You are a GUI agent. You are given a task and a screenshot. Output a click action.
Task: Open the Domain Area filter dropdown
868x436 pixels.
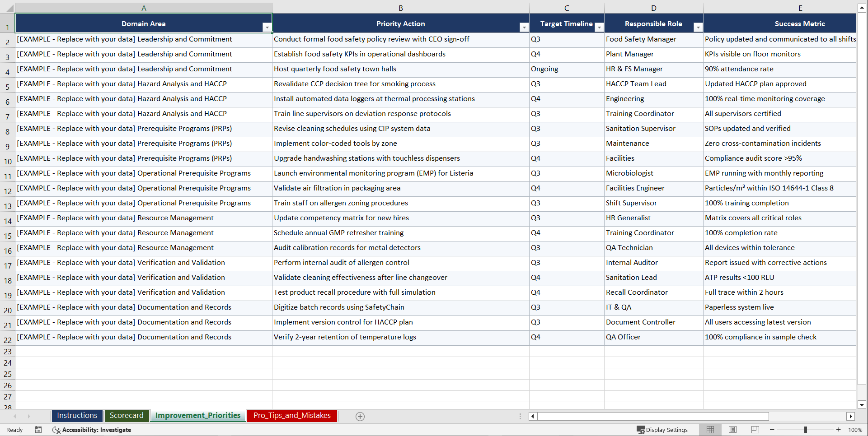pyautogui.click(x=267, y=27)
